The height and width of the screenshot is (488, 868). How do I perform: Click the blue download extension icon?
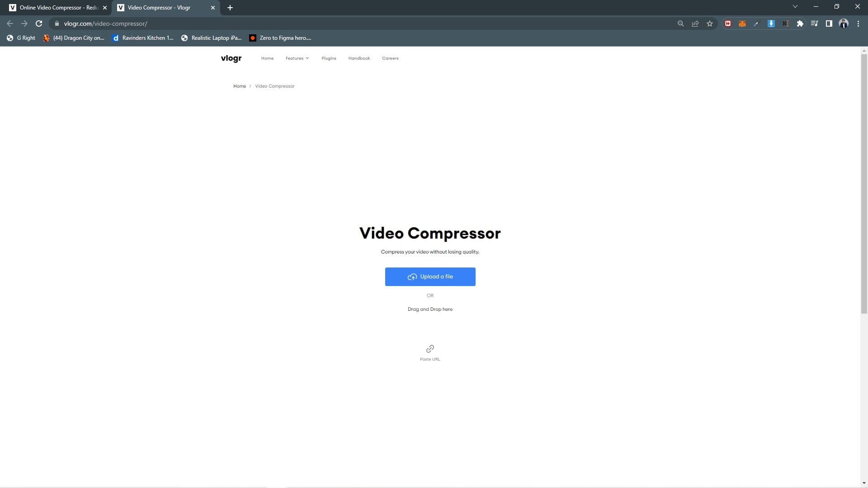(x=771, y=23)
